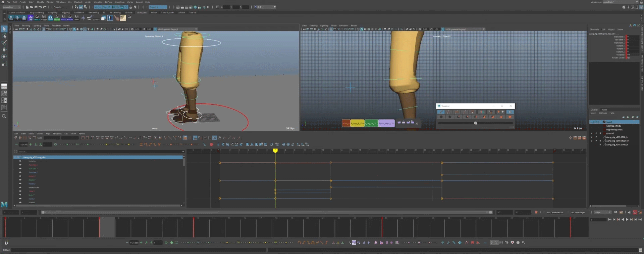Click the yellow R_Leg_fk_Ctrl selection button
This screenshot has height=254, width=644.
click(x=357, y=124)
